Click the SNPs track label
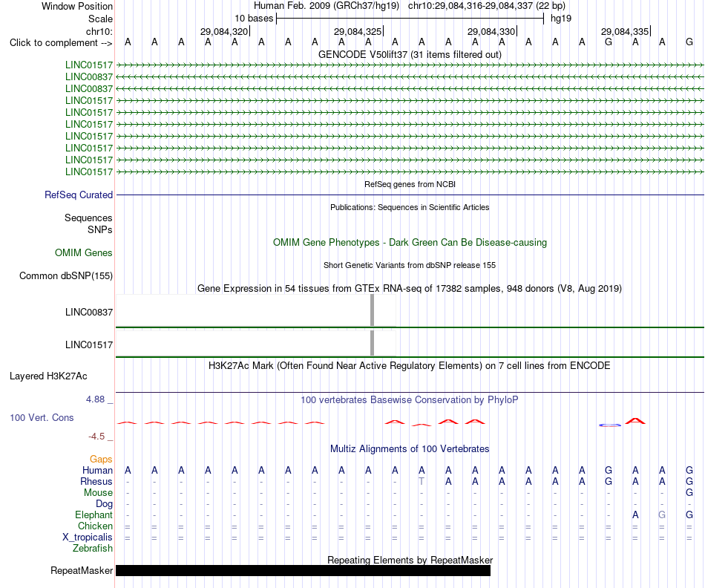The height and width of the screenshot is (588, 705). (100, 229)
